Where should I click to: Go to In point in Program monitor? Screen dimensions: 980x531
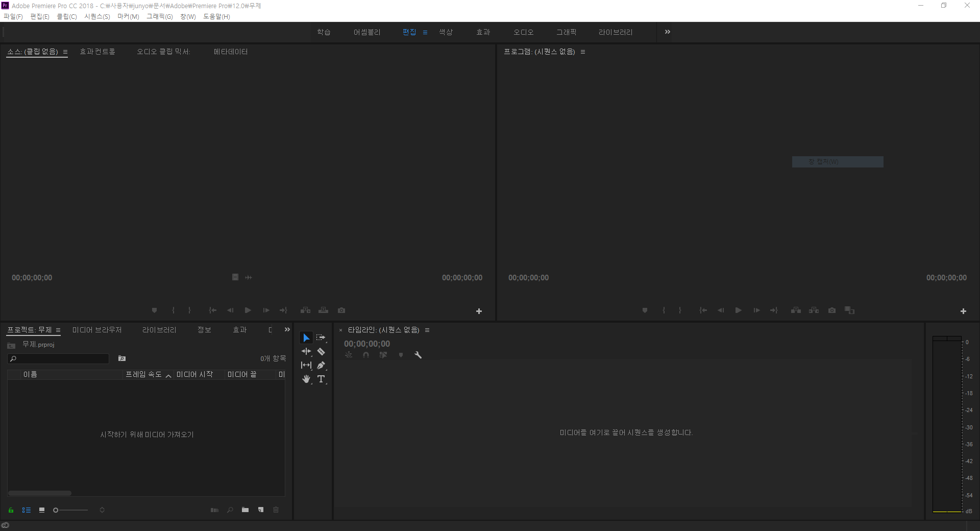tap(703, 310)
